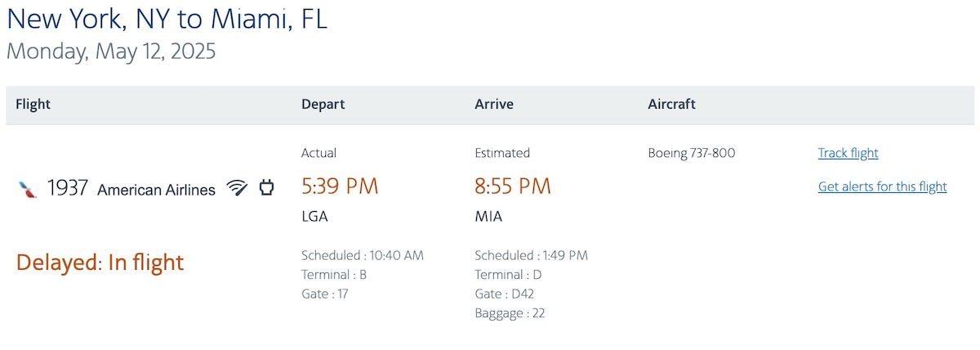The height and width of the screenshot is (350, 980).
Task: Click the MIA arrival airport code
Action: click(488, 217)
